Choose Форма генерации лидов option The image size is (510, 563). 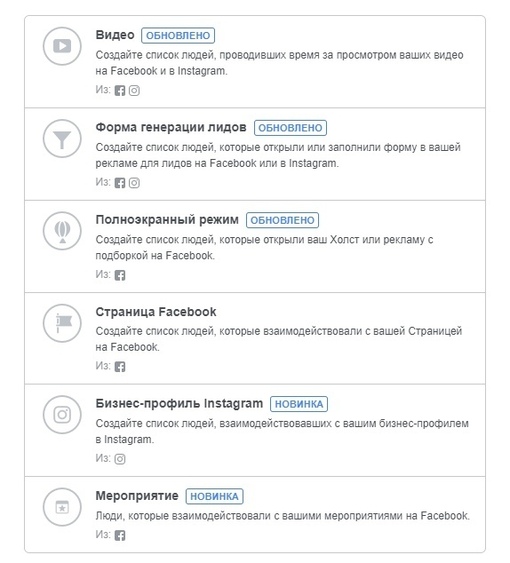click(255, 154)
